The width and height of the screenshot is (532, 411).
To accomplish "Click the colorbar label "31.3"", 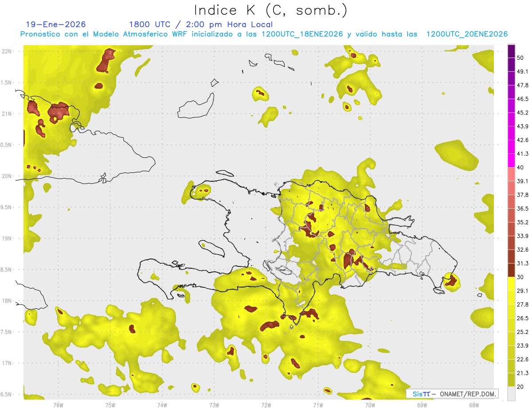I will pos(523,263).
